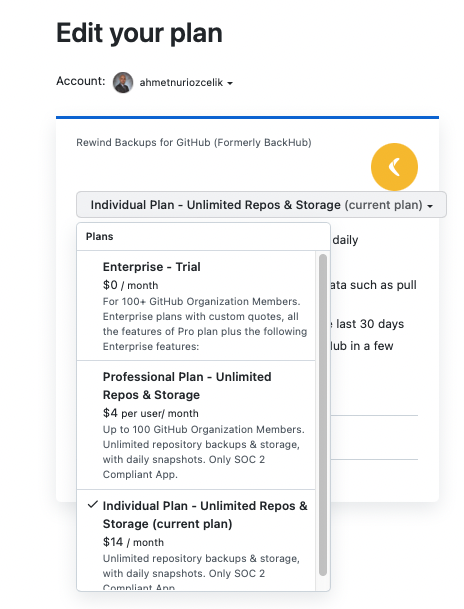This screenshot has width=464, height=609.
Task: Click the checkmark beside Individual Plan
Action: point(92,505)
